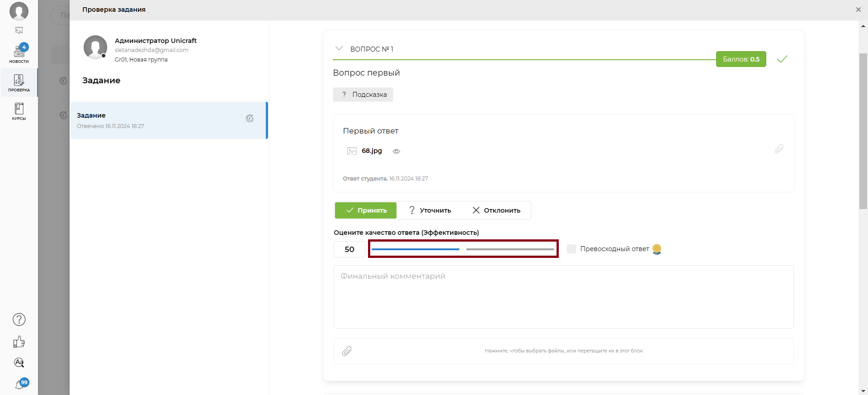Open the Курсы courses section
This screenshot has width=868, height=395.
[19, 111]
